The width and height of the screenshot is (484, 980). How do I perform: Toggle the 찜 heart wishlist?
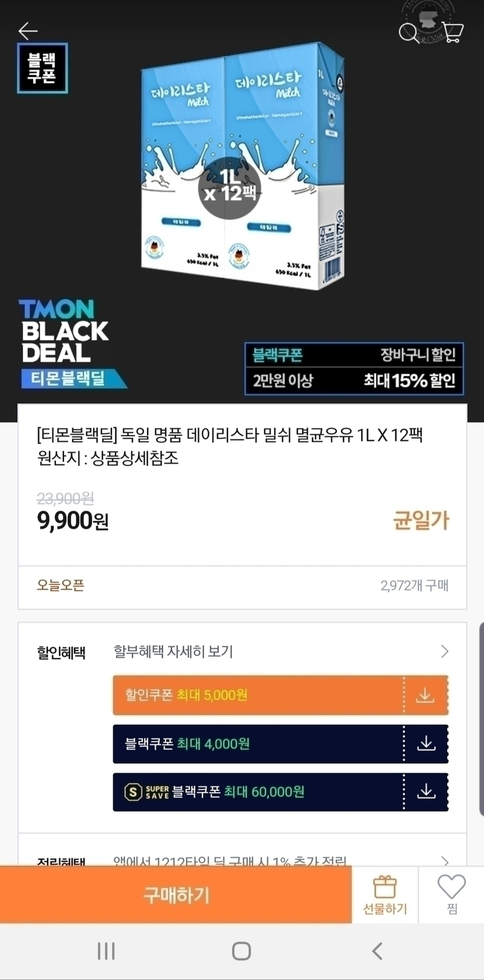(452, 895)
